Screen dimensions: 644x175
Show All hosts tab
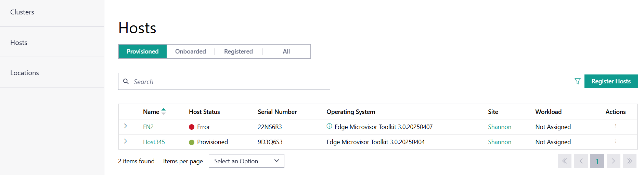click(x=286, y=51)
